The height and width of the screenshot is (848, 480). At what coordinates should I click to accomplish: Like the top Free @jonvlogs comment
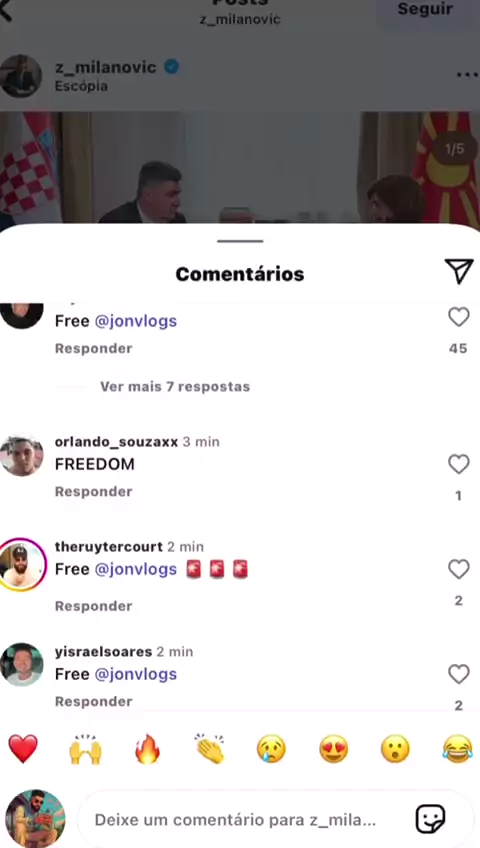[x=458, y=317]
